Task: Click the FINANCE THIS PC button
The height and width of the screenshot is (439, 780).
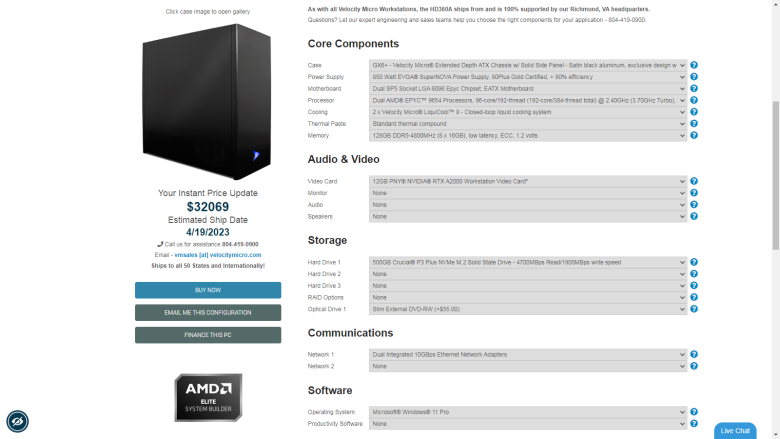Action: [x=208, y=335]
